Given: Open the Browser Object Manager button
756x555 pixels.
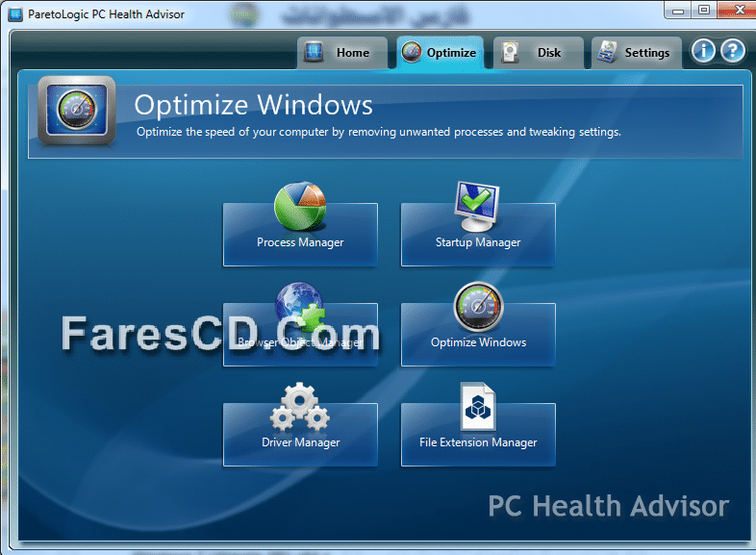Looking at the screenshot, I should [300, 335].
